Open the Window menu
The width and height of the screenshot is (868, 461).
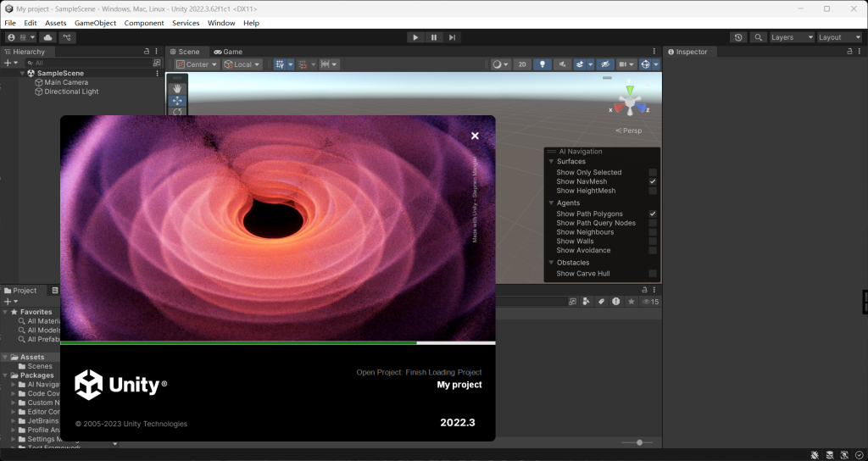[221, 23]
